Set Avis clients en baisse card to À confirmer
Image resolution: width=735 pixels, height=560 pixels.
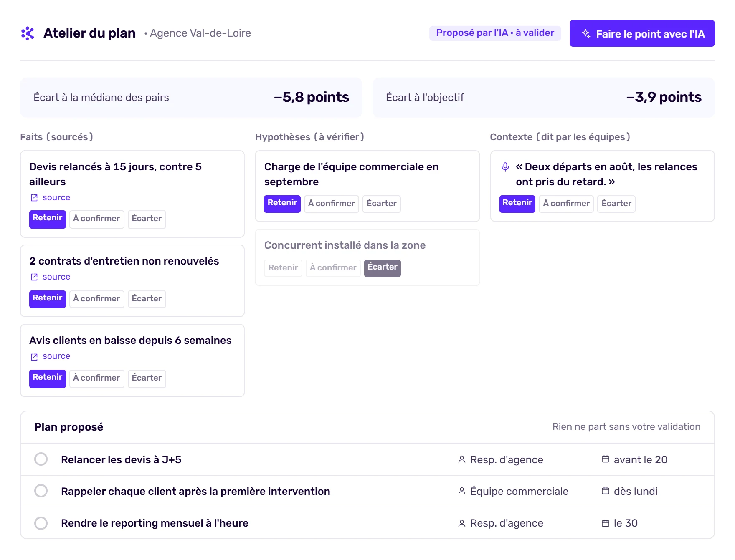pyautogui.click(x=97, y=378)
